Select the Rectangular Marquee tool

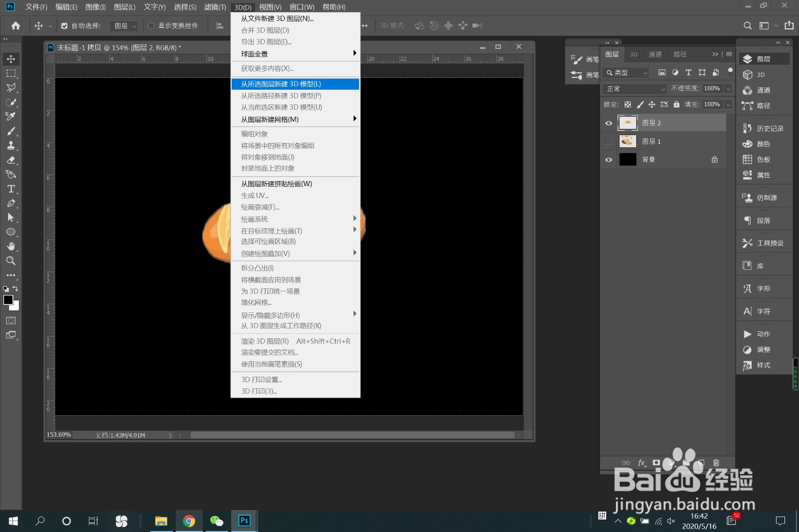pos(11,73)
